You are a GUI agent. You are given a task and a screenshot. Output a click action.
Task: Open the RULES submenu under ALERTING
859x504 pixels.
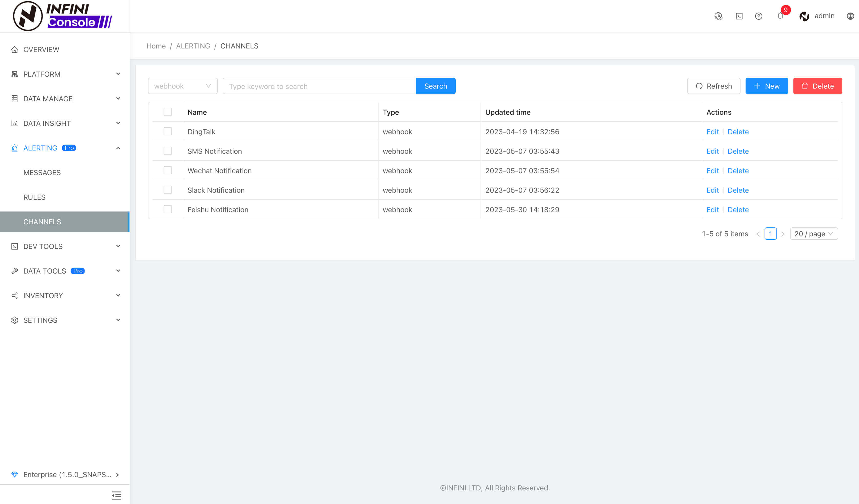pos(34,197)
